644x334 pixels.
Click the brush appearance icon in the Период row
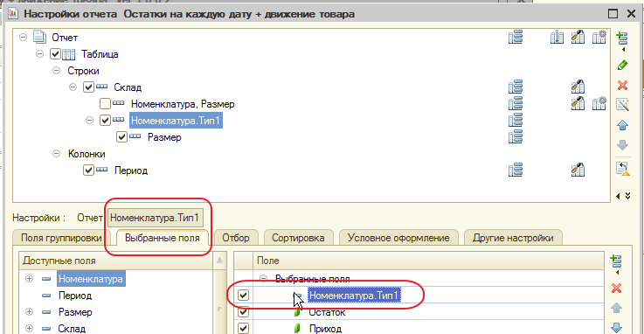pyautogui.click(x=578, y=170)
